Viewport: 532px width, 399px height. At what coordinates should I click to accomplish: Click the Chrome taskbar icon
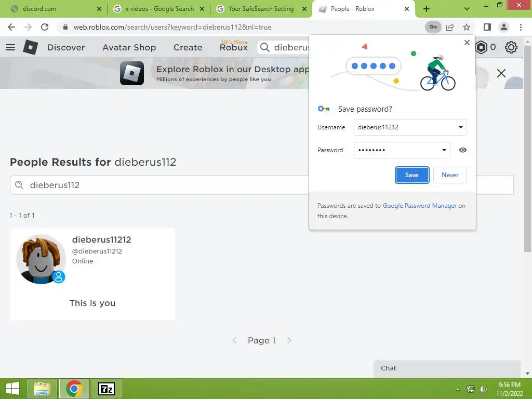[x=74, y=389]
